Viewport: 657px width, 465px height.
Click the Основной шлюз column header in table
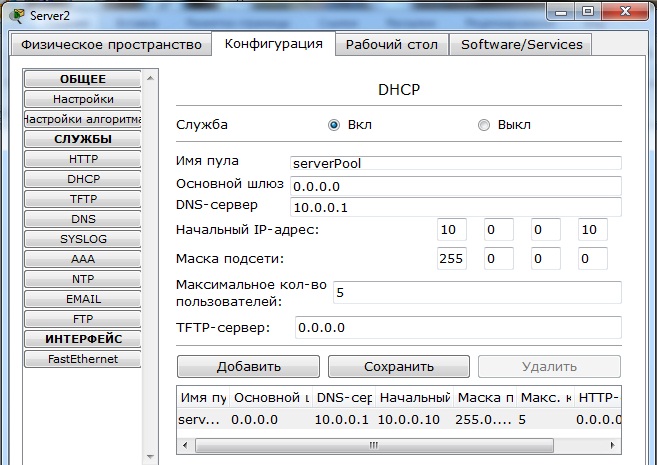pos(271,397)
